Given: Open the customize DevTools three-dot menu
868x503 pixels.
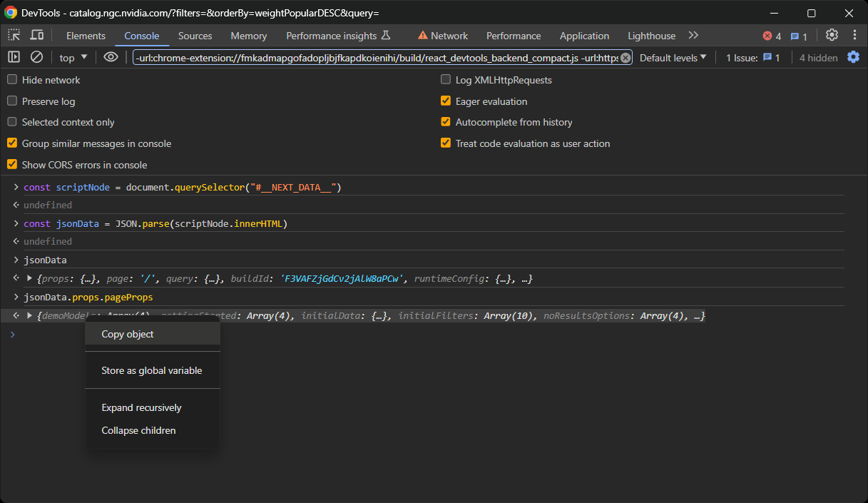Looking at the screenshot, I should pos(854,34).
